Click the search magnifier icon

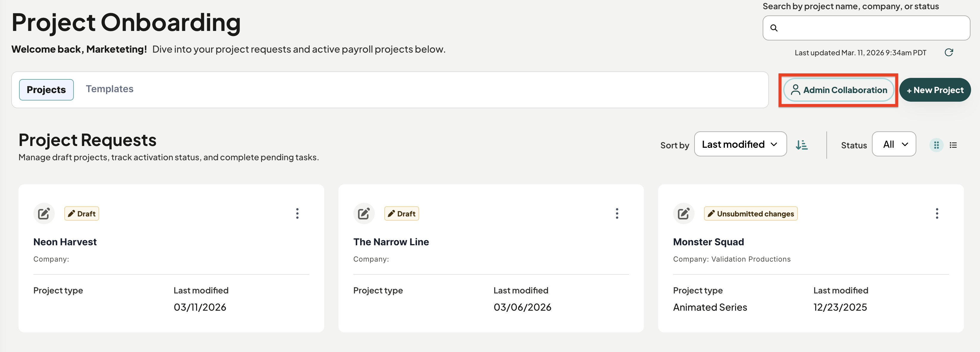click(774, 28)
